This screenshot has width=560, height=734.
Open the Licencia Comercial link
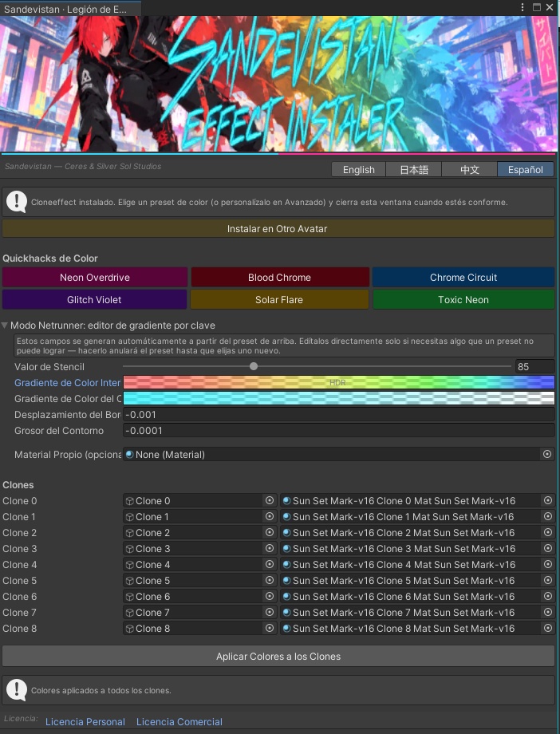click(179, 722)
